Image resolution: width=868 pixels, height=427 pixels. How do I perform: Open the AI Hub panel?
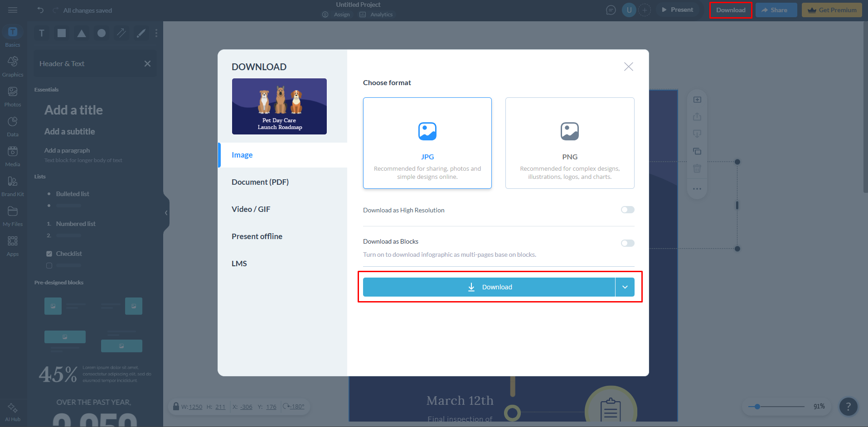[13, 410]
